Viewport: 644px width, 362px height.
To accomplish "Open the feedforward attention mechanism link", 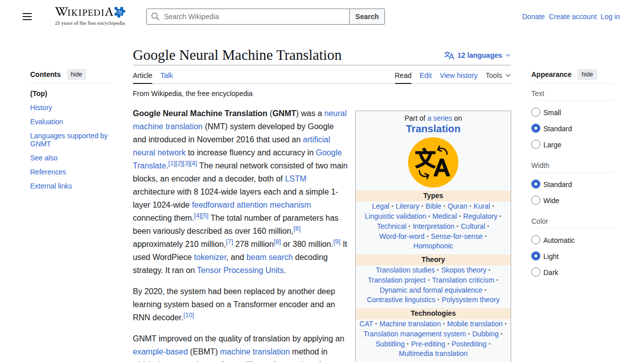I will pyautogui.click(x=251, y=205).
